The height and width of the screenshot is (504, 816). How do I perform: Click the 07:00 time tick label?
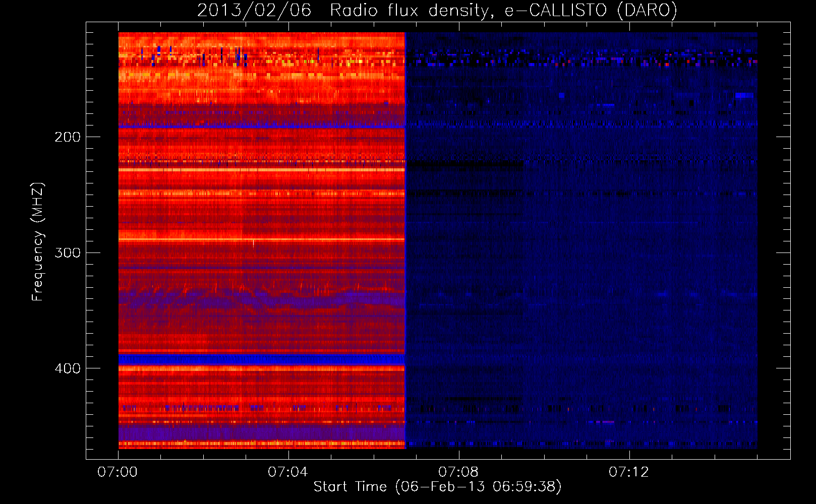point(118,472)
